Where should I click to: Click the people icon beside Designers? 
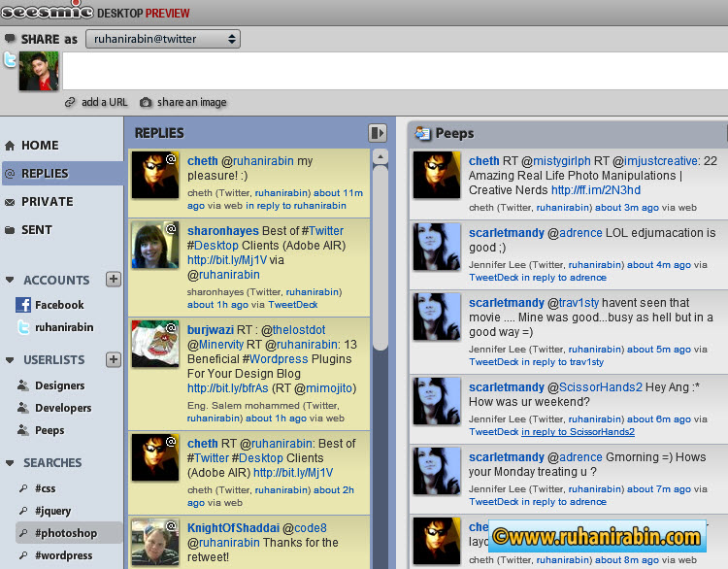tap(23, 385)
